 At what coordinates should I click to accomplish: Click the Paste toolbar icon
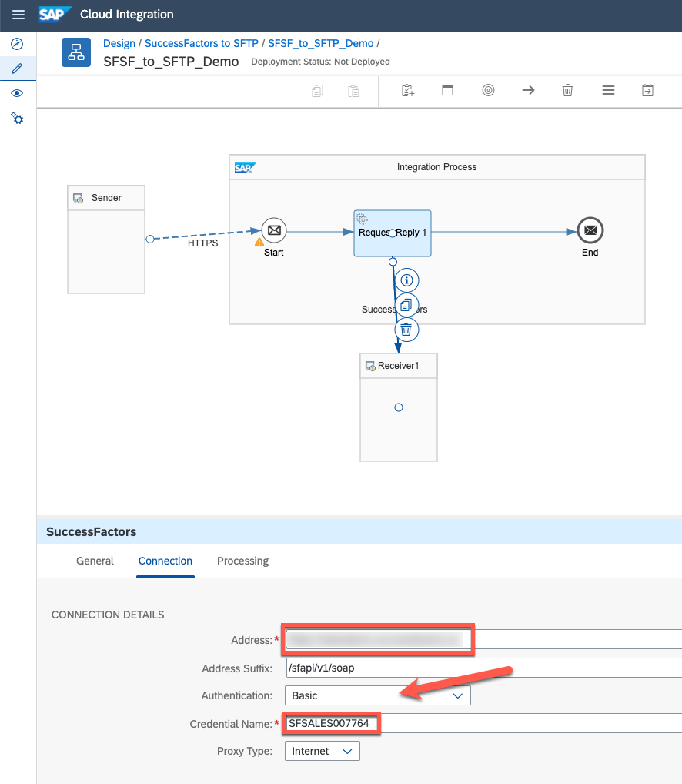click(x=354, y=91)
